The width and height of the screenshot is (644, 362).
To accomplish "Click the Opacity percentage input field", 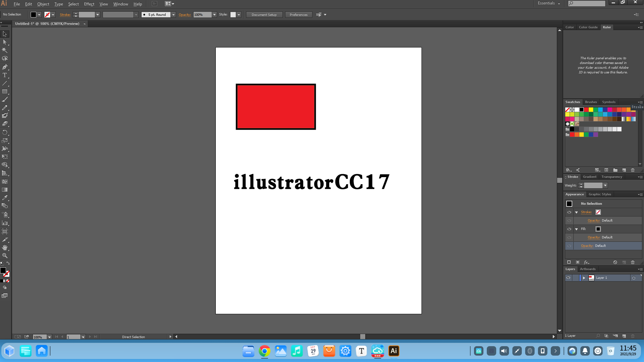I will [x=202, y=15].
